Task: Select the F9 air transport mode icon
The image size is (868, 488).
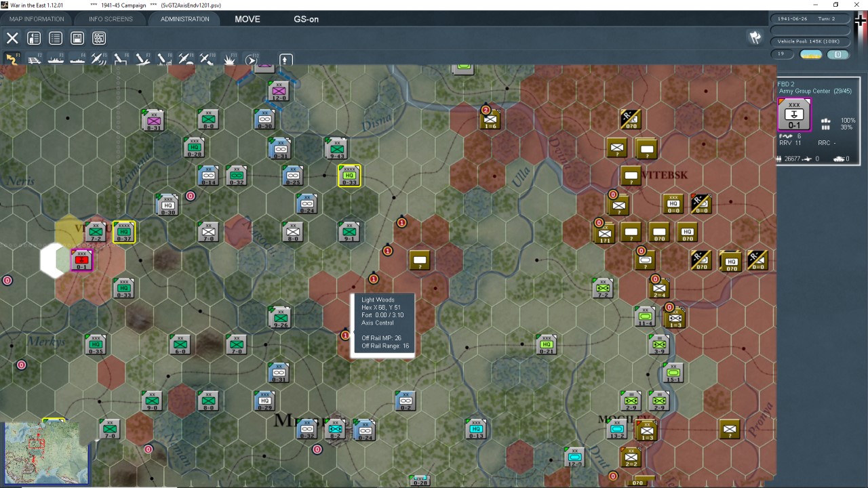Action: point(185,60)
